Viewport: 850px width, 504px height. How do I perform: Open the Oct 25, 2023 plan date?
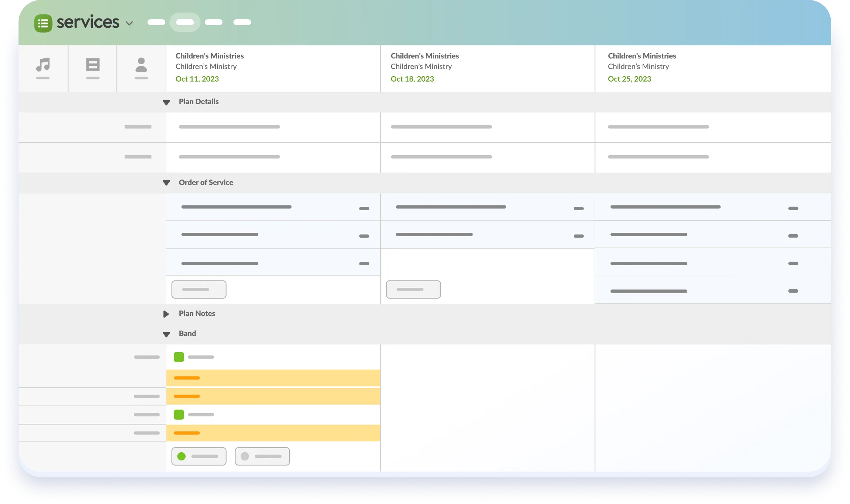(x=629, y=79)
